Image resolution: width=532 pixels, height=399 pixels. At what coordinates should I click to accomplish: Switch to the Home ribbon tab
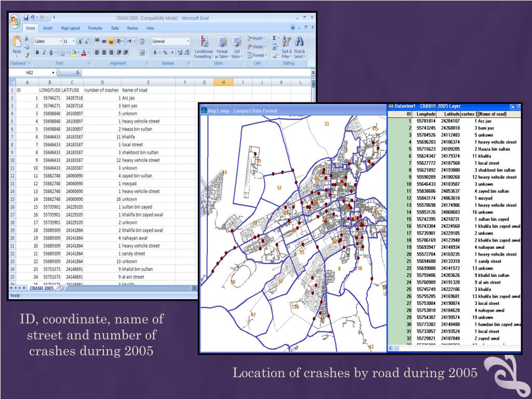31,28
